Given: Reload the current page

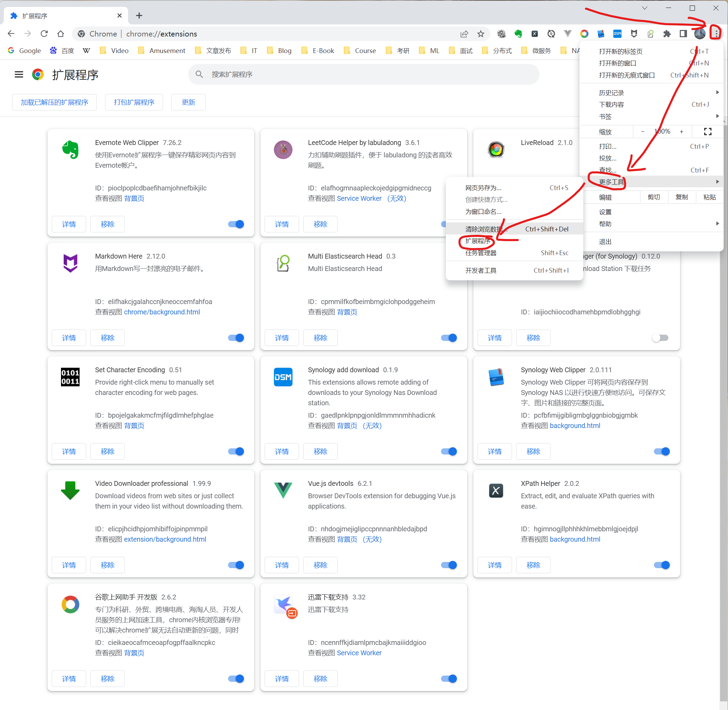Looking at the screenshot, I should pos(44,34).
